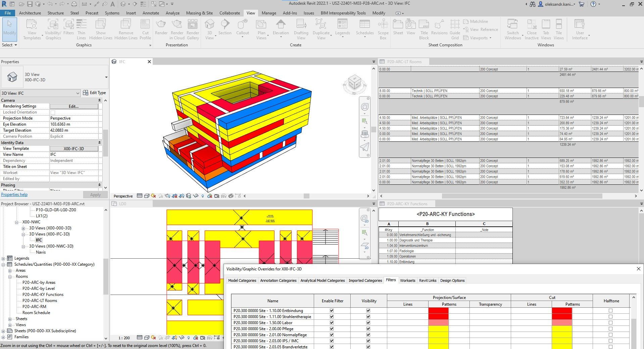The image size is (644, 349).
Task: Open the Schedules tool
Action: 364,27
